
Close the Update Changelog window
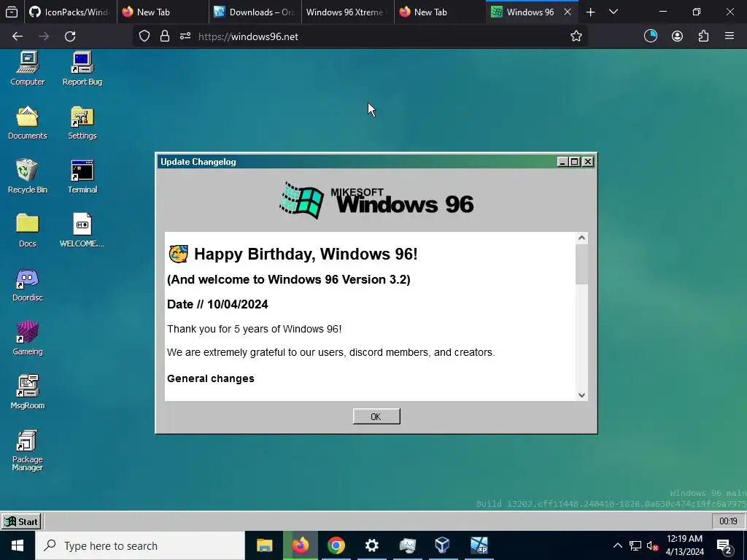(588, 162)
